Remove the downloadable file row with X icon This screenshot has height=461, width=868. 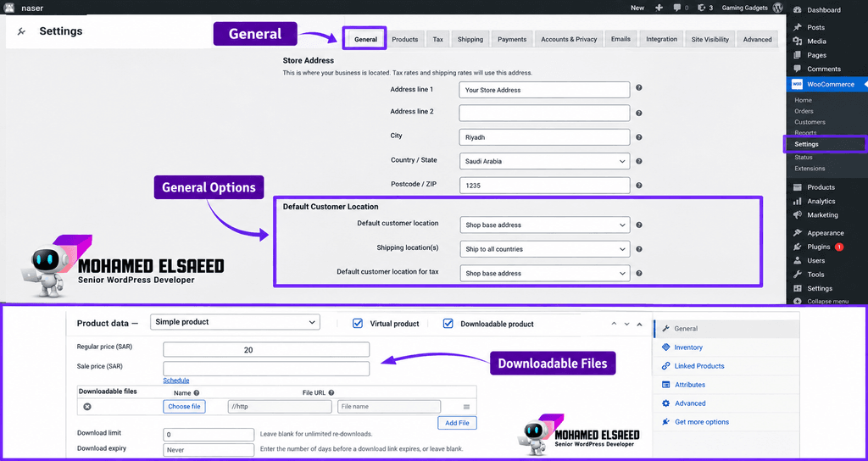[87, 407]
